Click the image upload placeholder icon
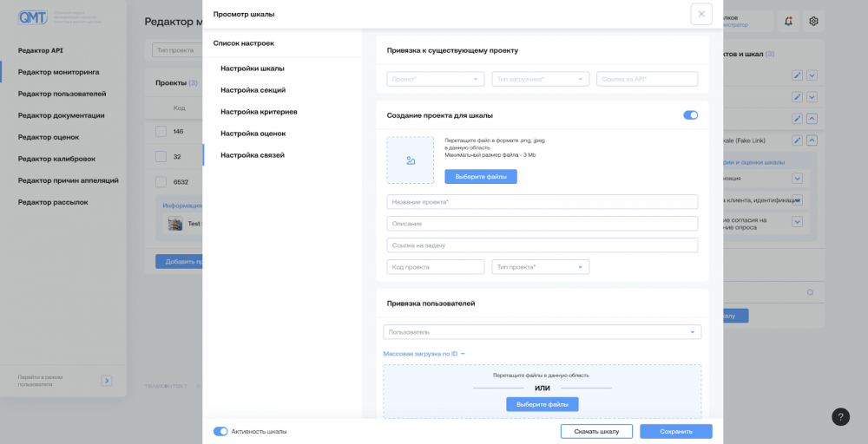 coord(411,160)
